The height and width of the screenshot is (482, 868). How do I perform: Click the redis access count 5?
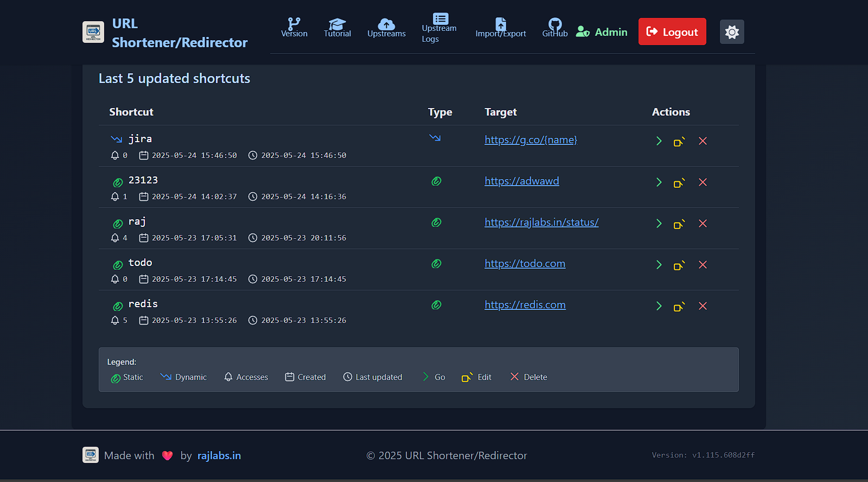point(125,320)
